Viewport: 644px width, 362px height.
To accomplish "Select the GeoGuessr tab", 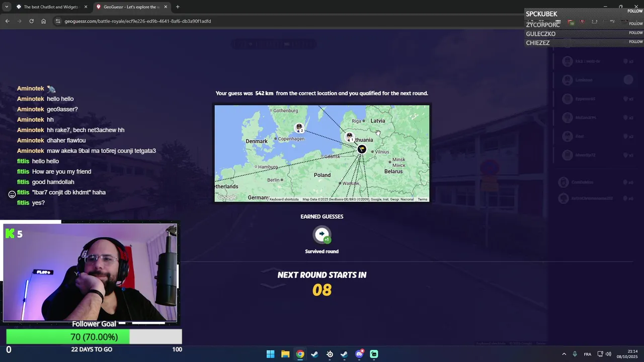I will pos(131,7).
